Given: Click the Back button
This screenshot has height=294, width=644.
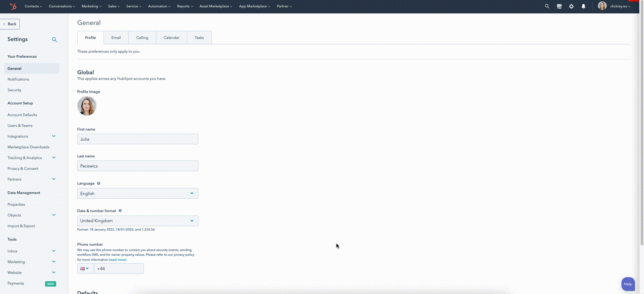Looking at the screenshot, I should pos(10,24).
